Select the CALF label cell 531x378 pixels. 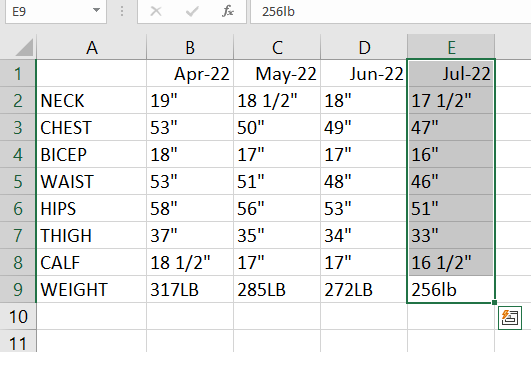pyautogui.click(x=91, y=262)
